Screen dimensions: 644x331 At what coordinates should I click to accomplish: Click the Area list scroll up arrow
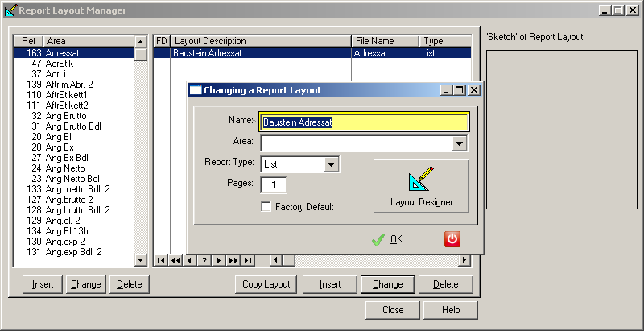[141, 42]
